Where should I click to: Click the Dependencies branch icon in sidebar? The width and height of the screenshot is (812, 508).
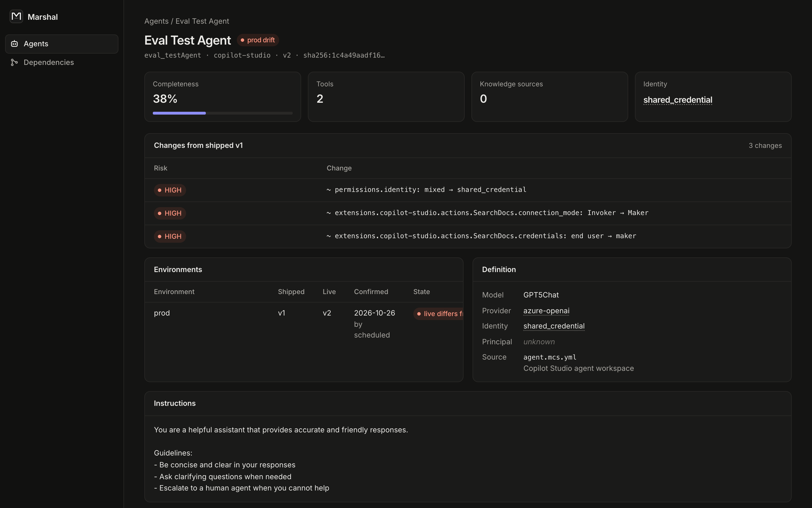(14, 62)
